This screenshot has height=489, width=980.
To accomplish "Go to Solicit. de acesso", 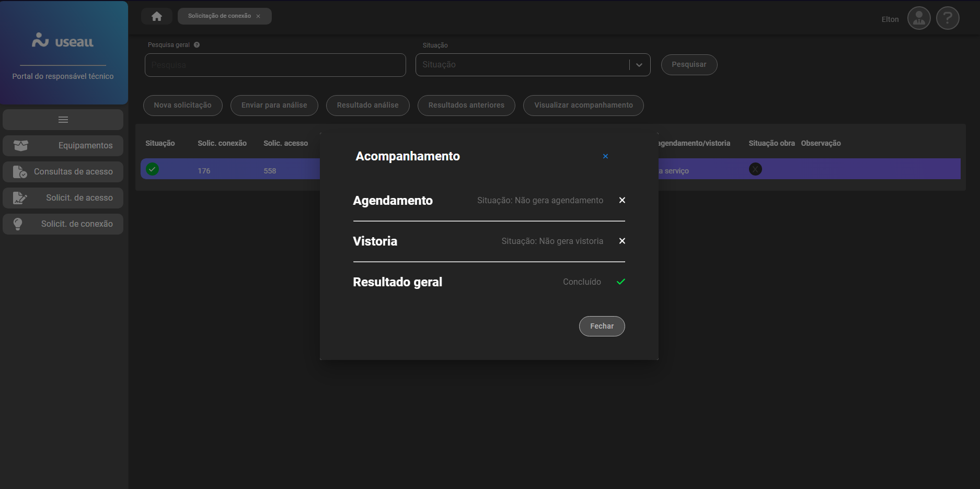I will click(63, 198).
